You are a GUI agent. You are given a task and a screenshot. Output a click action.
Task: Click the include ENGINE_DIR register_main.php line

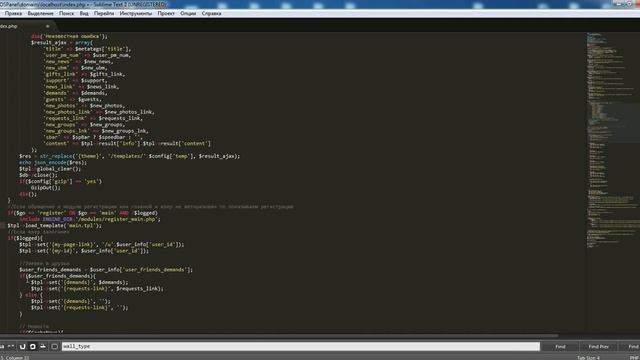(90, 219)
